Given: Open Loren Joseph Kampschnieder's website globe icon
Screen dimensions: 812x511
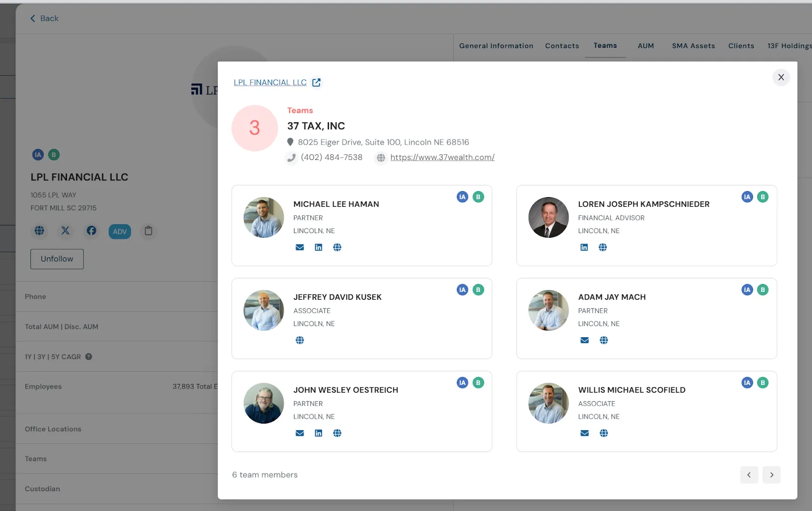Looking at the screenshot, I should click(603, 247).
